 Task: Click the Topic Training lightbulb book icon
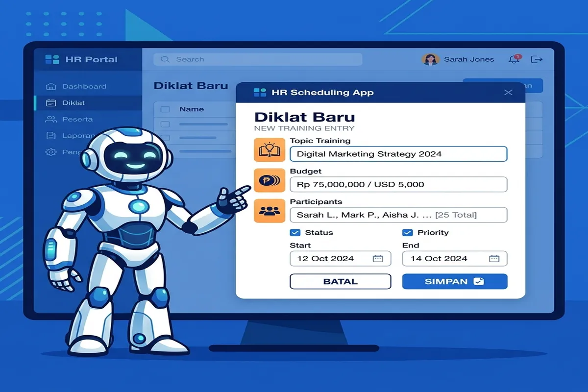click(269, 150)
